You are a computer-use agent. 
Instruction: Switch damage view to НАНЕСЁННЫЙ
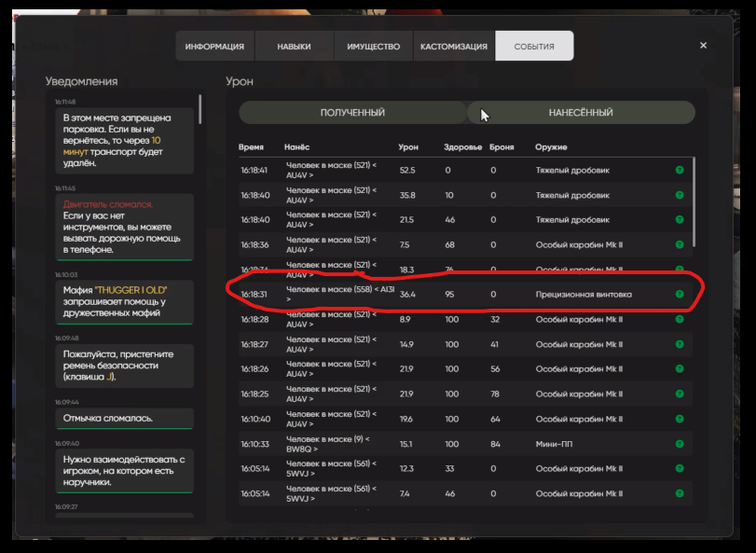pos(581,113)
